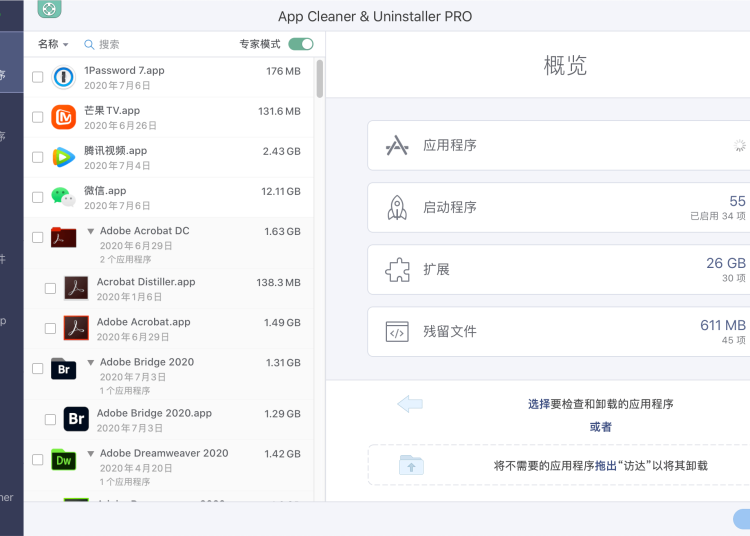Open the 启动程序 overview section
Viewport: 750px width, 536px height.
[x=558, y=208]
